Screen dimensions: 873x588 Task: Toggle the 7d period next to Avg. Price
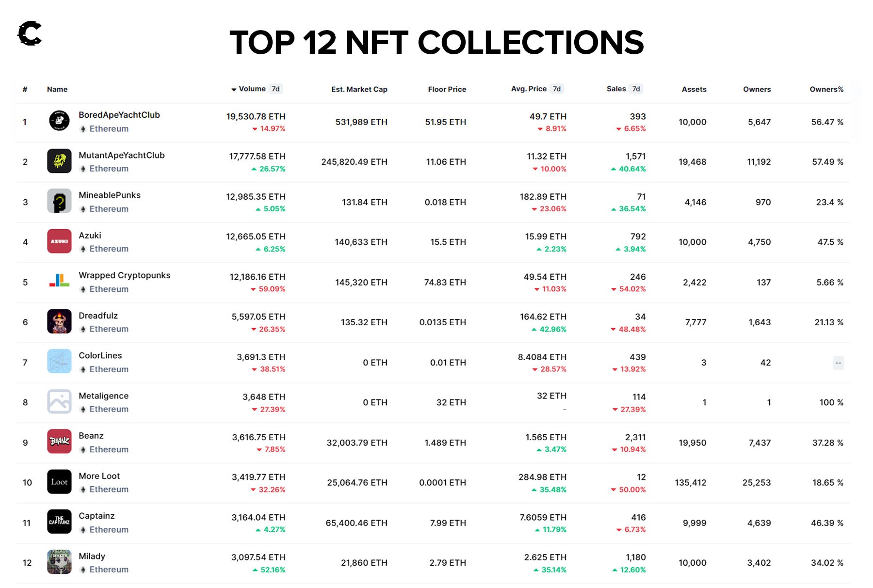coord(557,89)
